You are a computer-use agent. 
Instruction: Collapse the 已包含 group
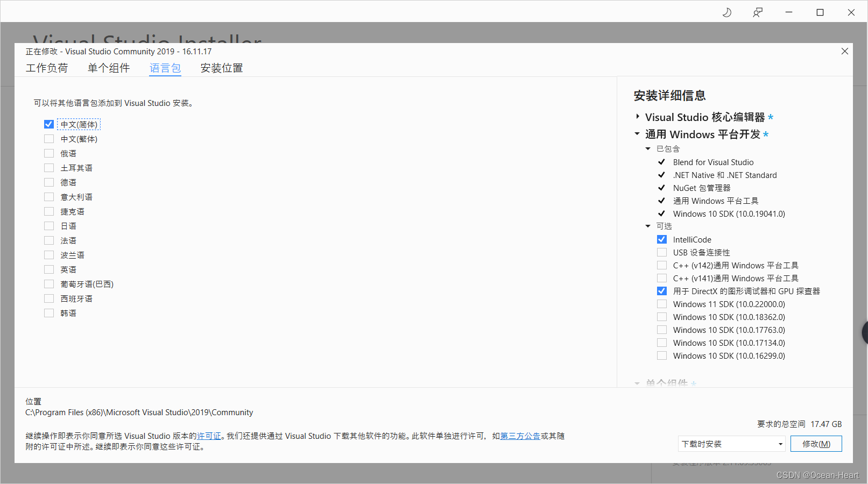648,149
